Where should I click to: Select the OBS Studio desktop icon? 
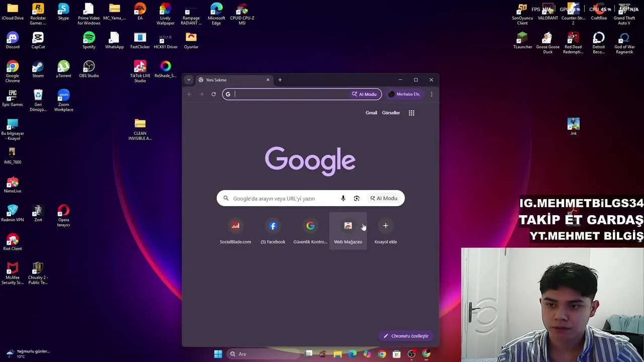[89, 70]
